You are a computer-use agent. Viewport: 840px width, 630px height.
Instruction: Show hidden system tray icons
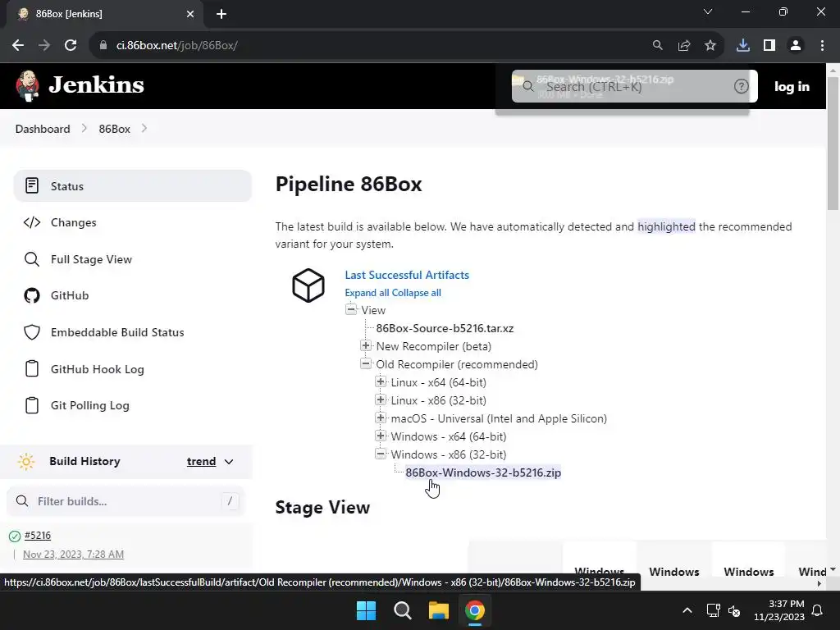click(x=687, y=610)
